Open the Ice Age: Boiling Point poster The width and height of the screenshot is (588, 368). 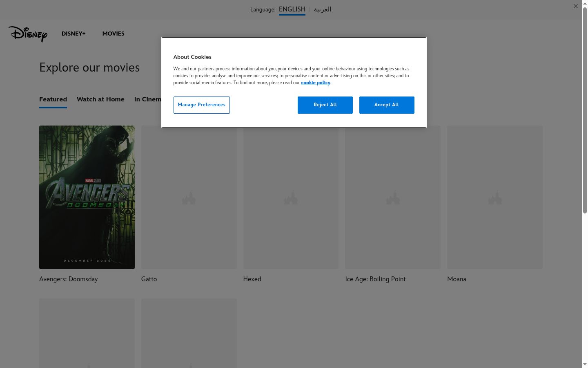(393, 197)
